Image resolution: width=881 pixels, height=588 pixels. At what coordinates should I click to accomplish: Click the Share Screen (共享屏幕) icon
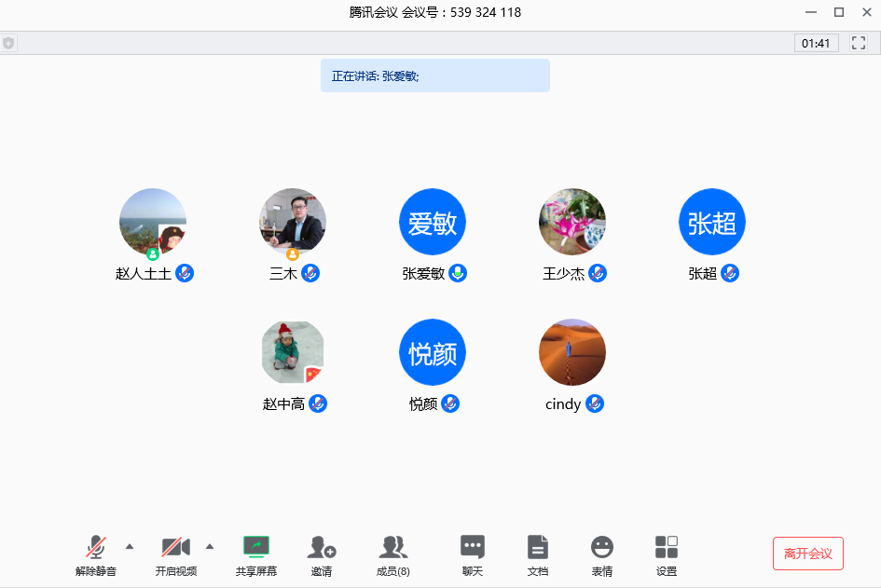click(256, 547)
